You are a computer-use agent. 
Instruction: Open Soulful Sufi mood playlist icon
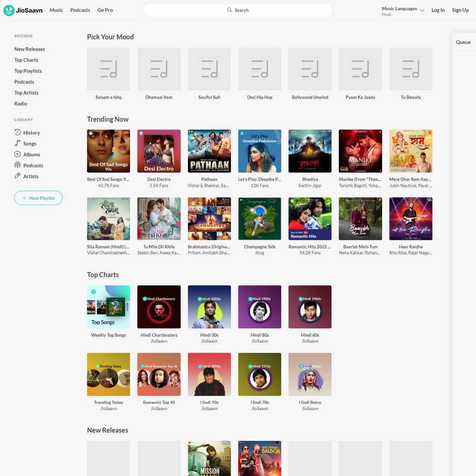point(209,69)
